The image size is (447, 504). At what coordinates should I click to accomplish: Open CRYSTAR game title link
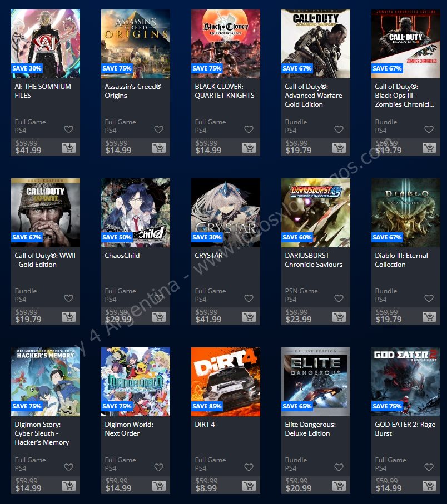(x=208, y=256)
